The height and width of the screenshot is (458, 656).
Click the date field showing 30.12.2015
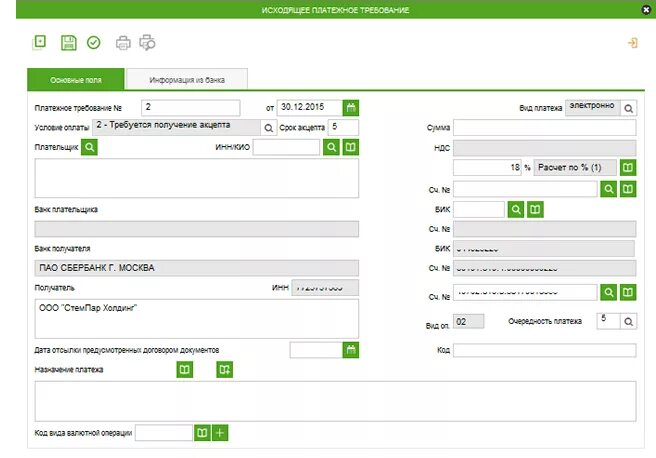coord(310,107)
